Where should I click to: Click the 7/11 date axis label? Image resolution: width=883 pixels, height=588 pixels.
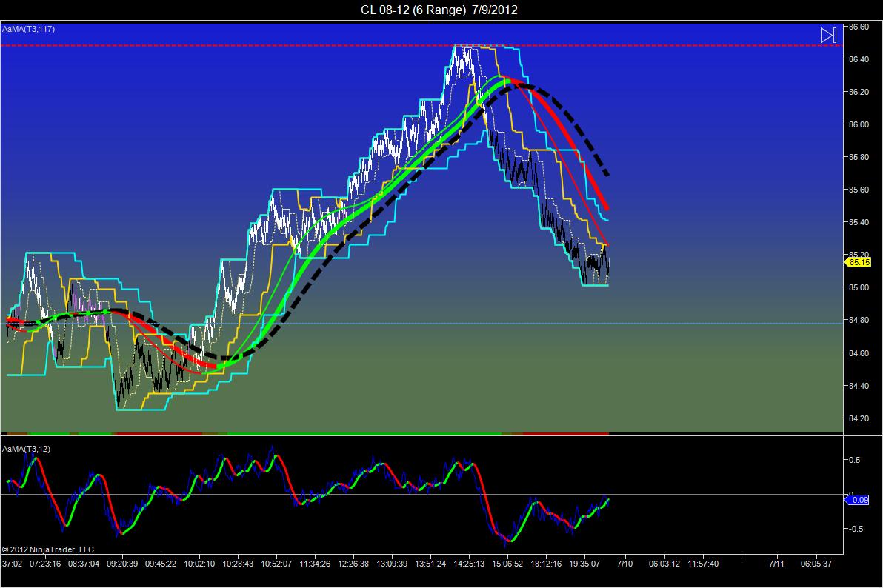[x=776, y=564]
